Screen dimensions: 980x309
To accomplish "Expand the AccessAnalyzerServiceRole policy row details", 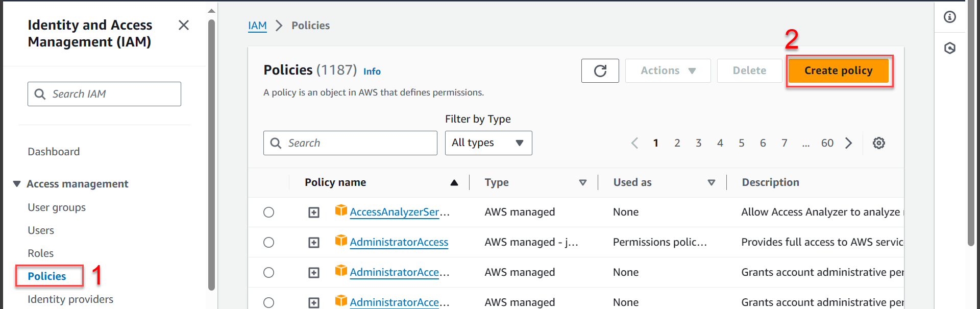I will (314, 212).
